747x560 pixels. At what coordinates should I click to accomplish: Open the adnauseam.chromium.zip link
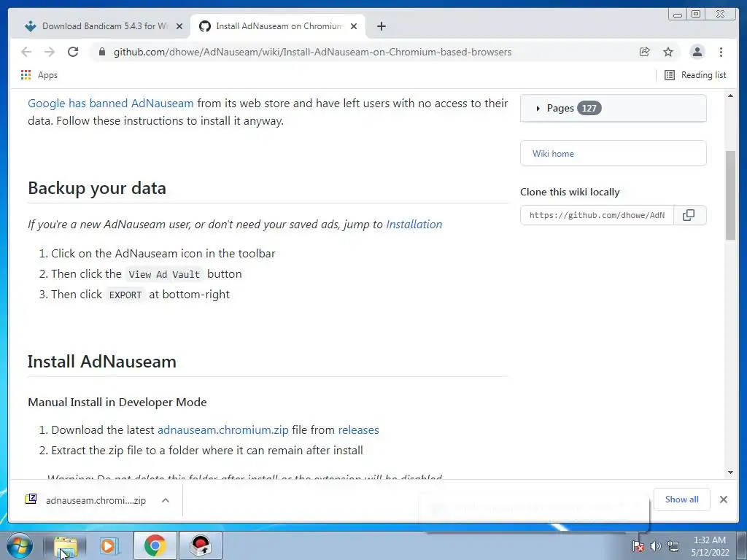coord(223,430)
